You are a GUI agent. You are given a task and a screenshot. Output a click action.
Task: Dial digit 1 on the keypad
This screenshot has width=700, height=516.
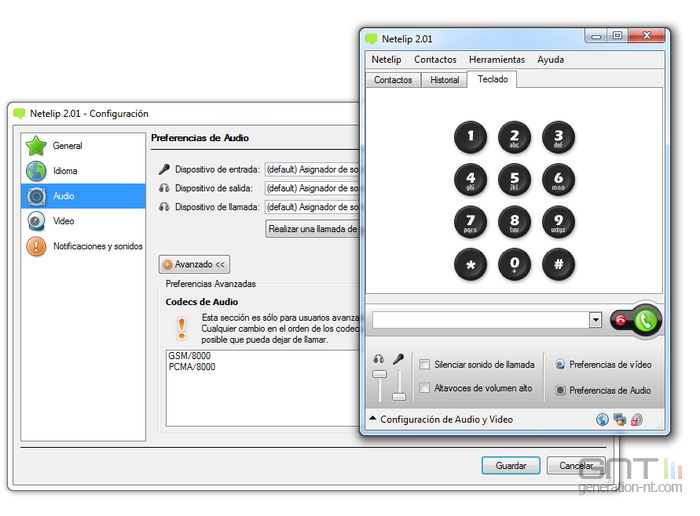point(470,137)
